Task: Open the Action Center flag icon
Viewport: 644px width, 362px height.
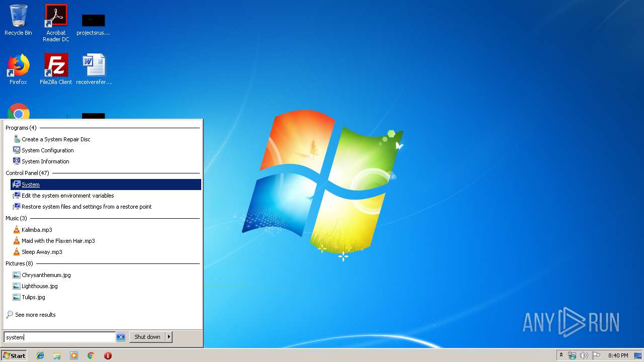Action: [x=596, y=355]
